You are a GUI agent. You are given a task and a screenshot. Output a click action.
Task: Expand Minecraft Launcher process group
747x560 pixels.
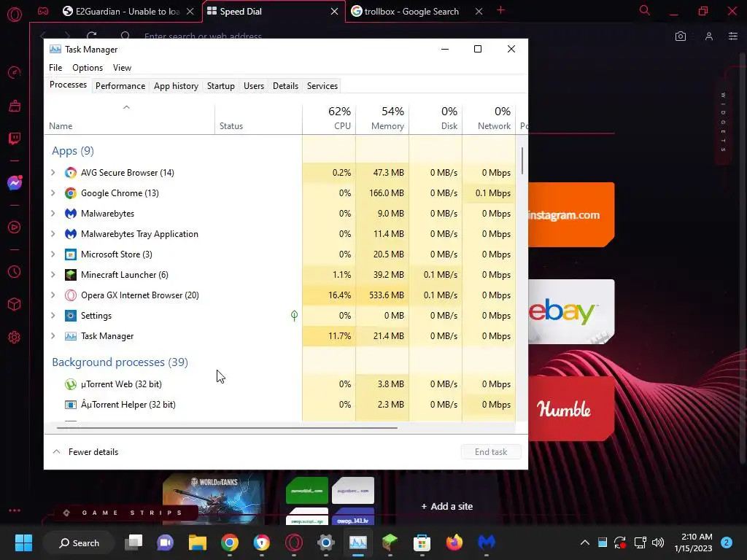[53, 275]
